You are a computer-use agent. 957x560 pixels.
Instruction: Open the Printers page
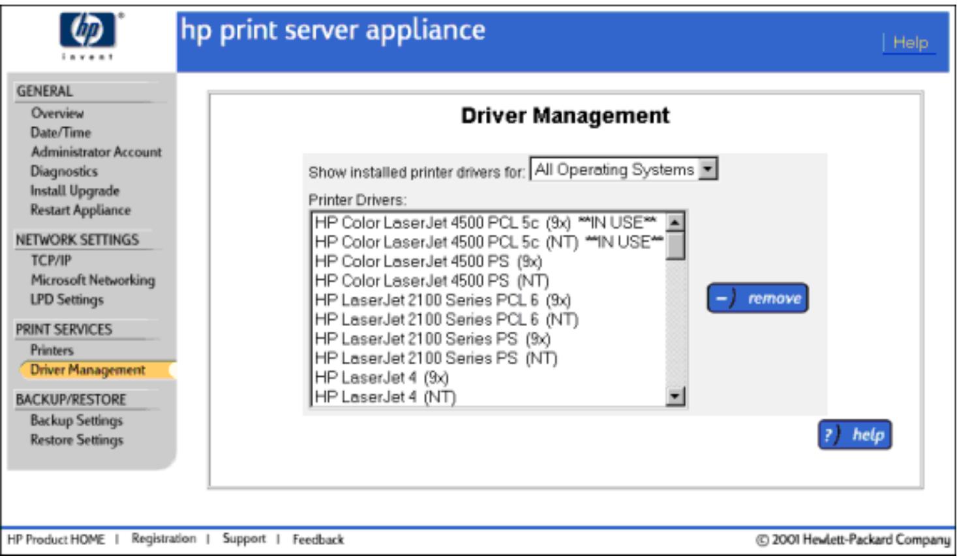pyautogui.click(x=52, y=350)
